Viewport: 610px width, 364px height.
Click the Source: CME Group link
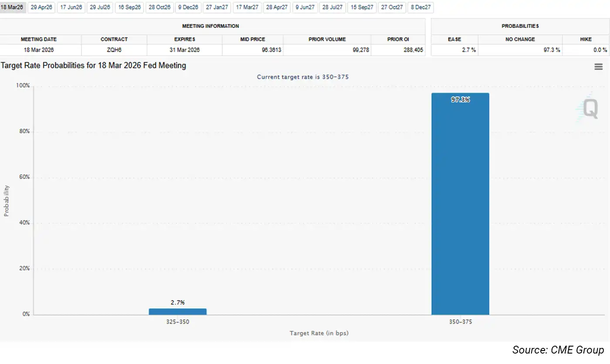pyautogui.click(x=559, y=350)
